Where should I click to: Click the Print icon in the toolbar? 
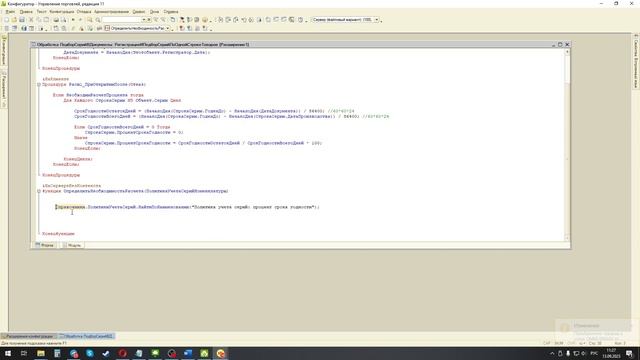[x=56, y=20]
